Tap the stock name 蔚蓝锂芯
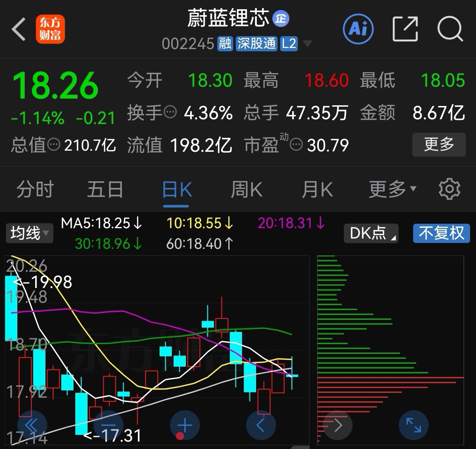The width and height of the screenshot is (476, 449). 228,18
